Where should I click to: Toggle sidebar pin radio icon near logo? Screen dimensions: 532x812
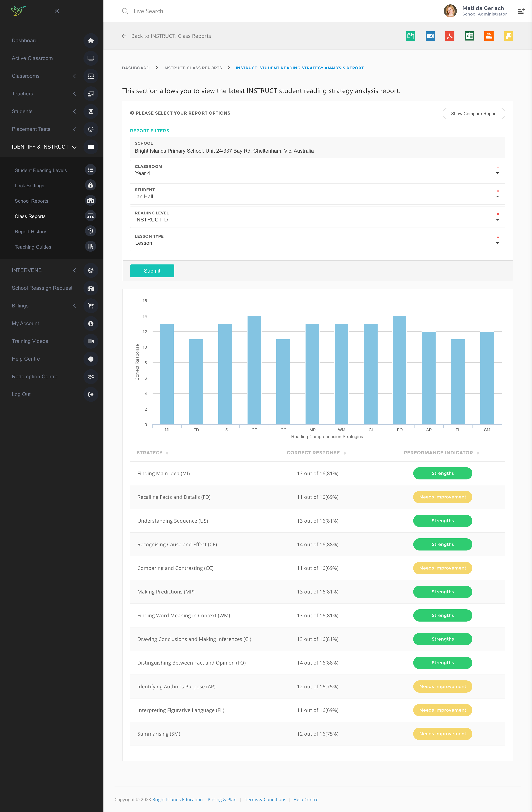pos(57,11)
